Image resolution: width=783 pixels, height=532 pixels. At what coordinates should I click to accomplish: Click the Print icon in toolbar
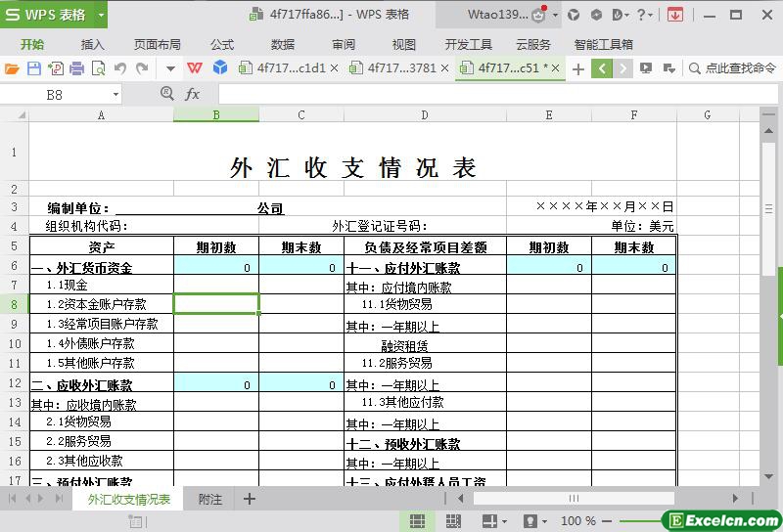[x=76, y=68]
